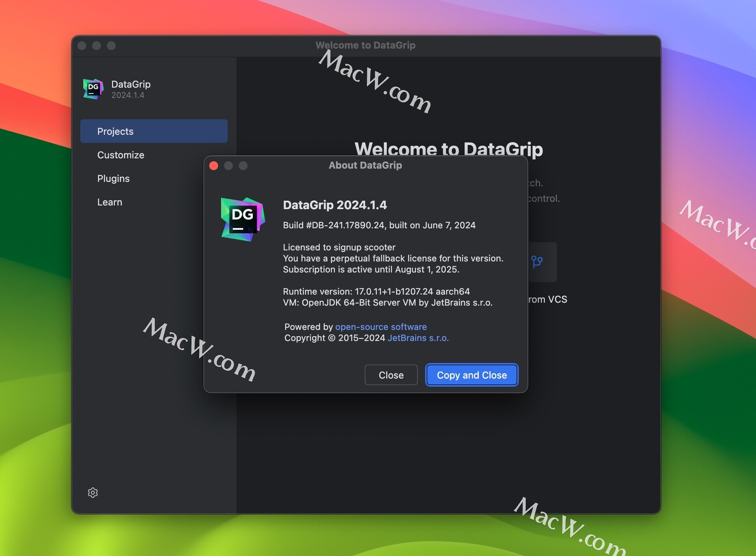
Task: Click perpetual fallback license text line
Action: click(x=393, y=258)
